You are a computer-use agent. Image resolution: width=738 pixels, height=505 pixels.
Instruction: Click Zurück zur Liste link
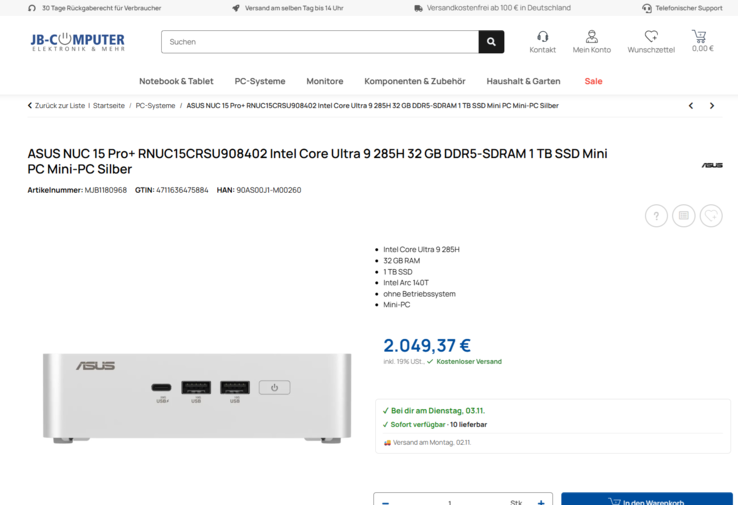click(56, 106)
